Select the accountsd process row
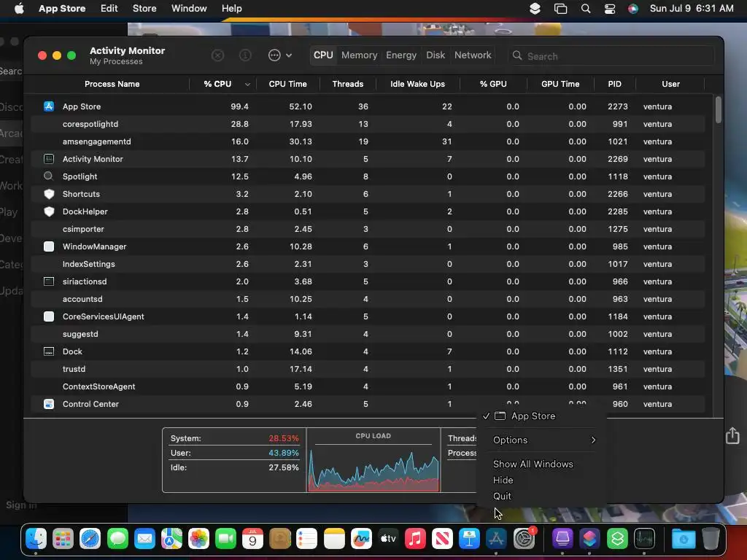 pos(368,299)
